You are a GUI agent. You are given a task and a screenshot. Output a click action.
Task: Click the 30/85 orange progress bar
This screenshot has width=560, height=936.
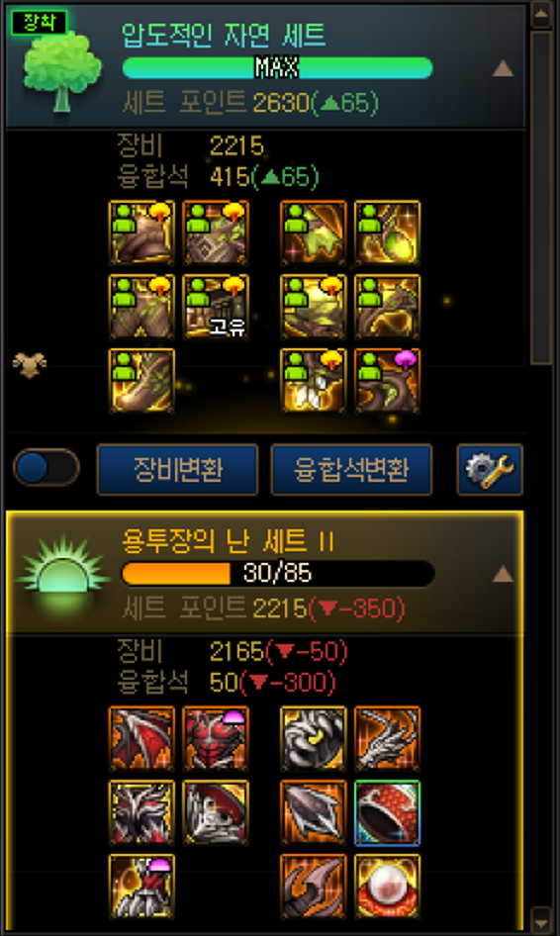(x=278, y=574)
